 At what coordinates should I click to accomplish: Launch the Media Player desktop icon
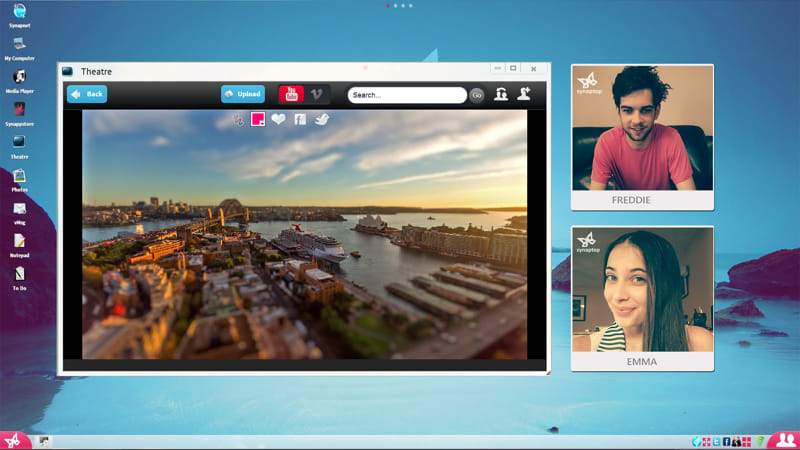click(x=19, y=82)
